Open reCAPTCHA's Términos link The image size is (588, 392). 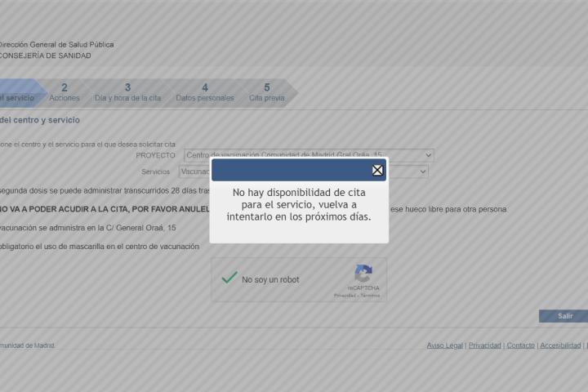(370, 296)
